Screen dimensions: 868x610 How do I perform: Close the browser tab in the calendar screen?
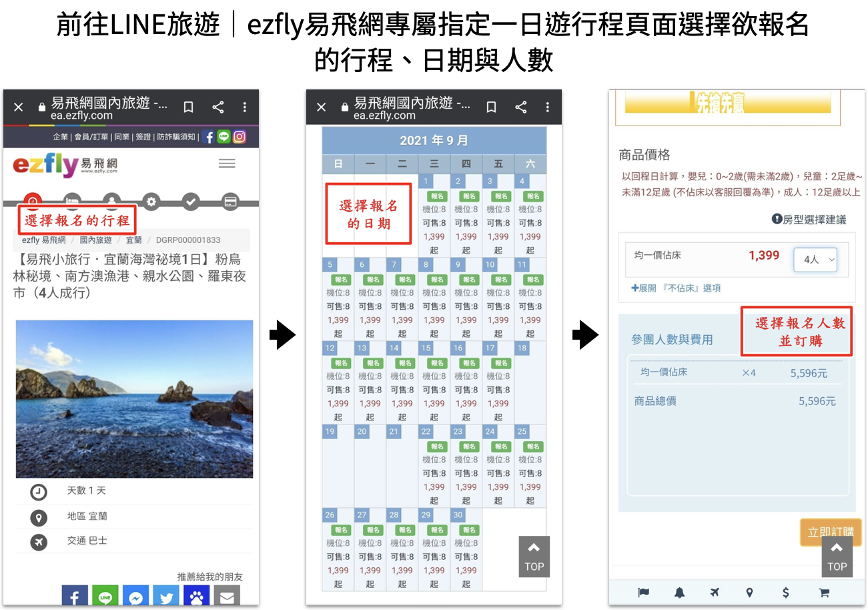click(321, 107)
